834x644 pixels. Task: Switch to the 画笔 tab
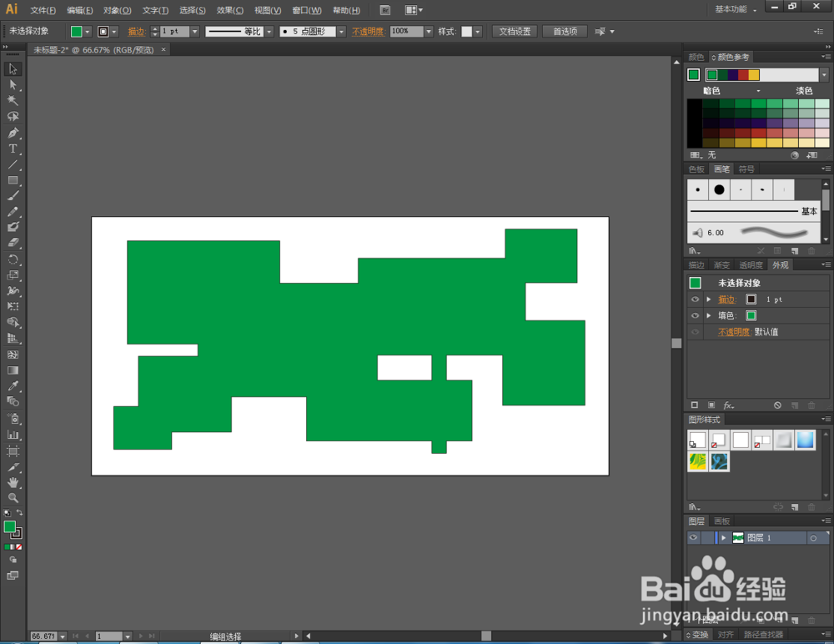point(721,169)
